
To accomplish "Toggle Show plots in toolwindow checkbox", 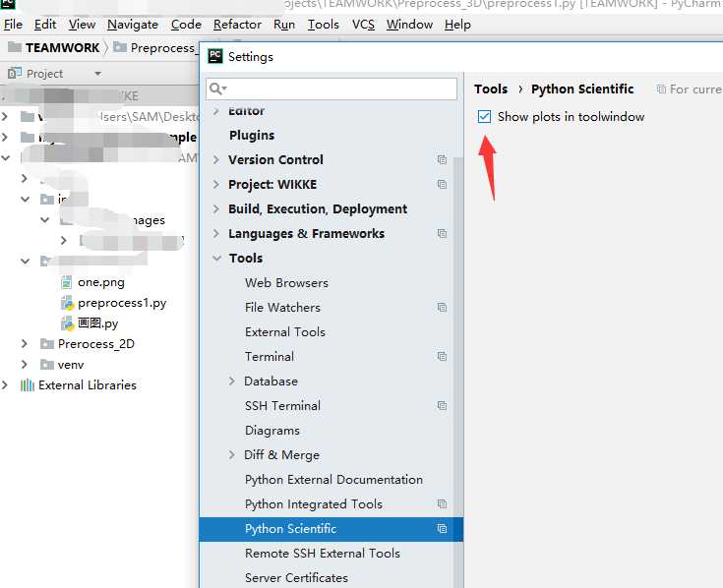I will (x=484, y=117).
